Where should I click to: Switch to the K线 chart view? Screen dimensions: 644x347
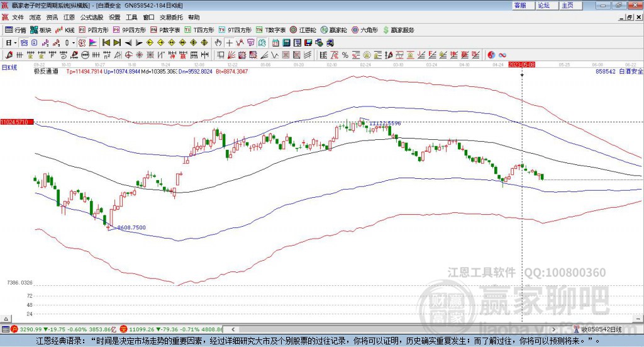coord(65,30)
